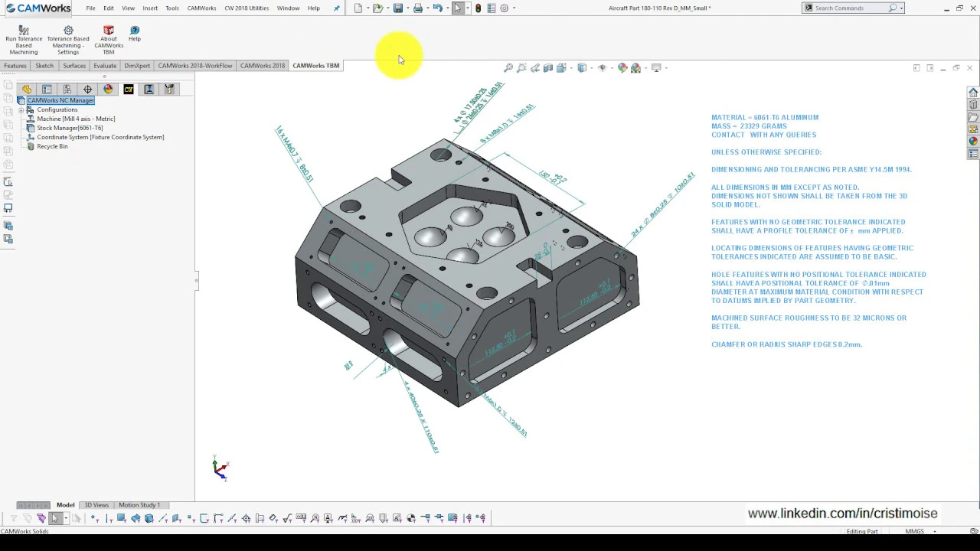Click the Zoom to Fit icon

(x=508, y=68)
